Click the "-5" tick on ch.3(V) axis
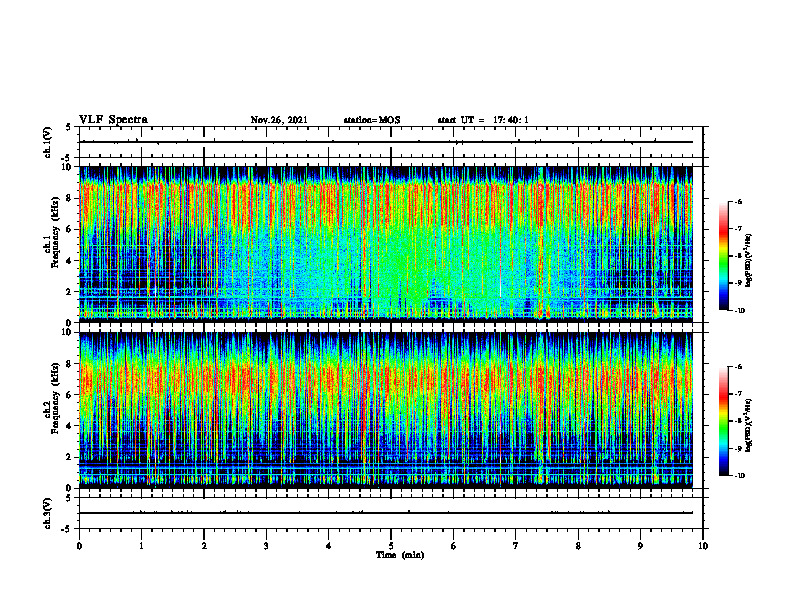This screenshot has width=792, height=612. 68,529
